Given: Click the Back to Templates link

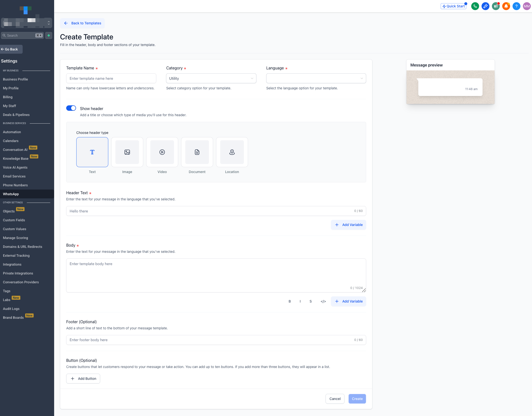Looking at the screenshot, I should [x=82, y=23].
